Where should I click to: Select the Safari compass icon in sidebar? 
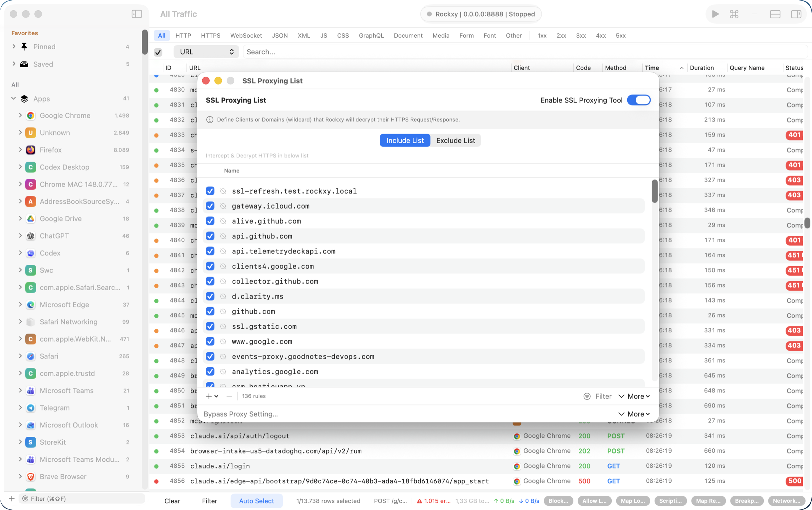pos(30,357)
